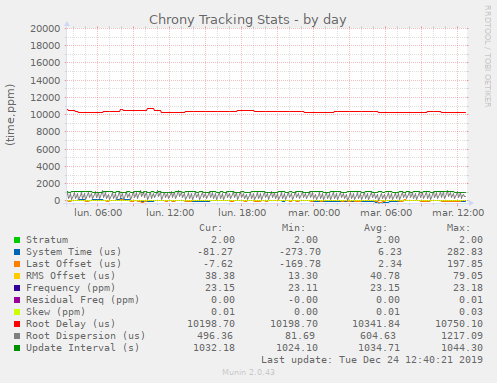Click the Root Dispersion average 604.63
The height and width of the screenshot is (383, 497).
(378, 336)
